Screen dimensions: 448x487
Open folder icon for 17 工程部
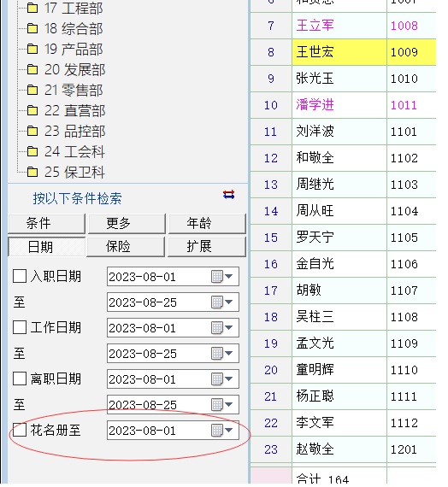(32, 8)
